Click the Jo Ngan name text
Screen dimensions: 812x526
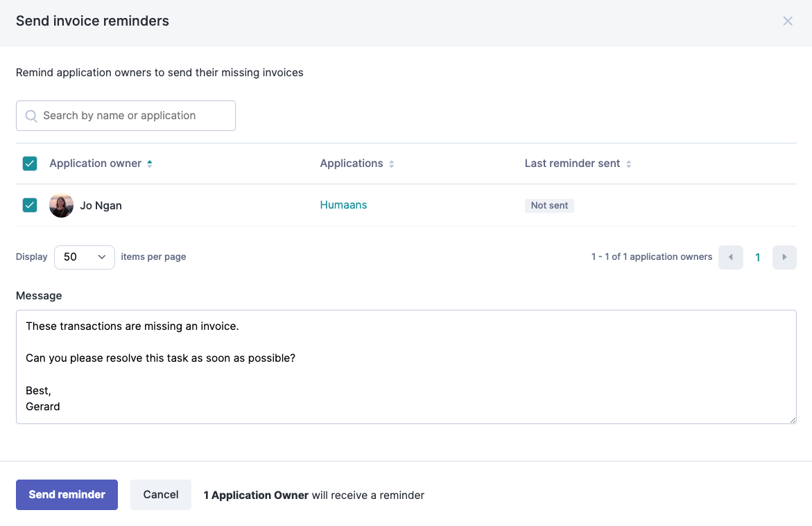tap(101, 206)
